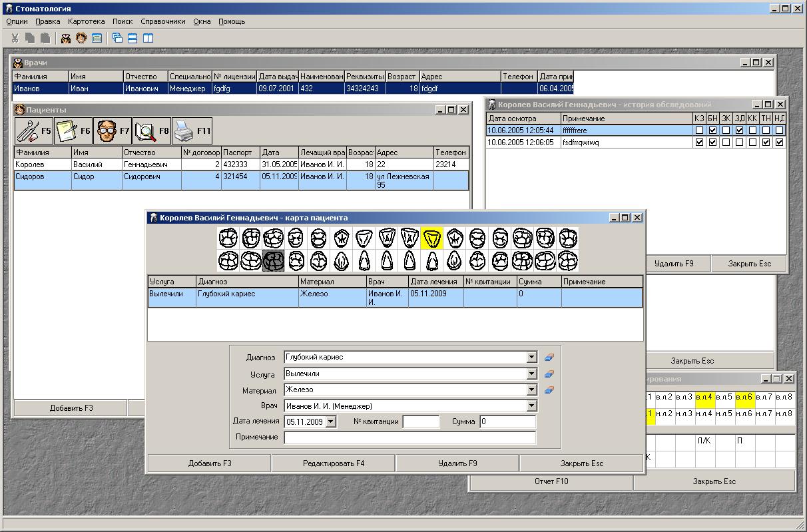The image size is (807, 532).
Task: Open the Картотека menu
Action: pyautogui.click(x=86, y=21)
